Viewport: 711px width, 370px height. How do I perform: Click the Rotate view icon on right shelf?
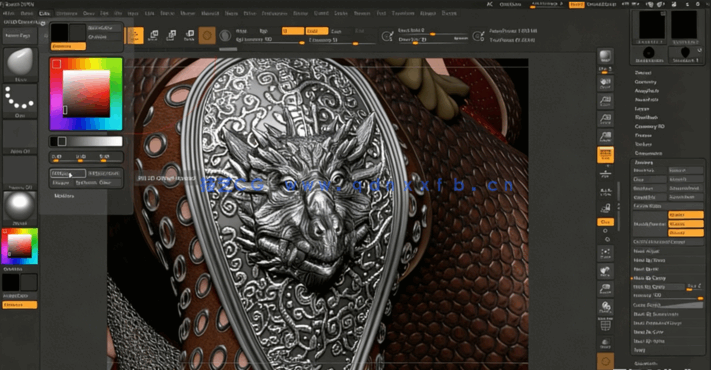(605, 307)
